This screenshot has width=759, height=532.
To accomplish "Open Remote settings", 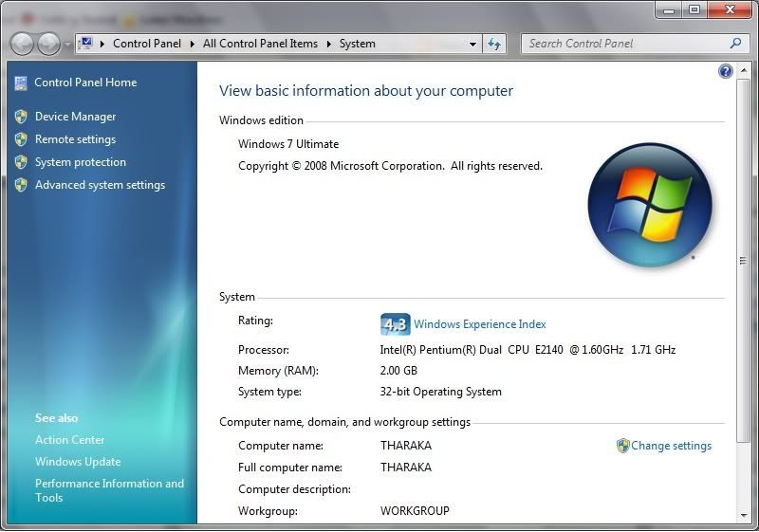I will click(76, 139).
